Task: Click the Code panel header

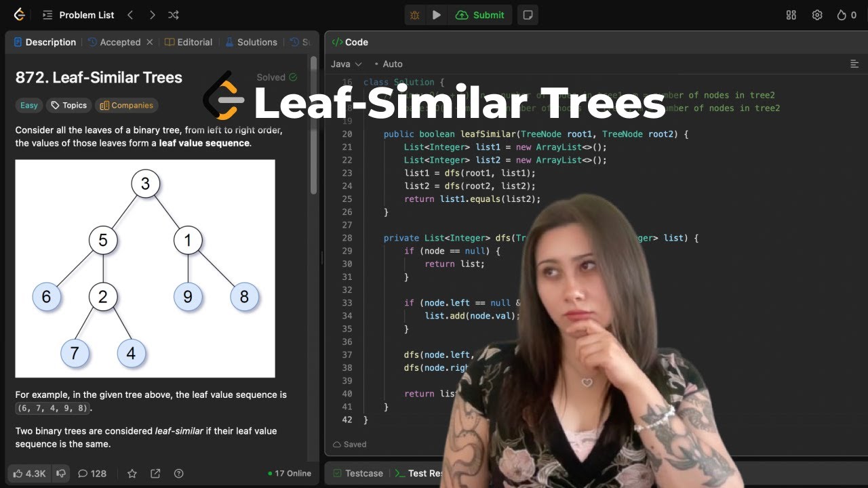Action: click(350, 42)
